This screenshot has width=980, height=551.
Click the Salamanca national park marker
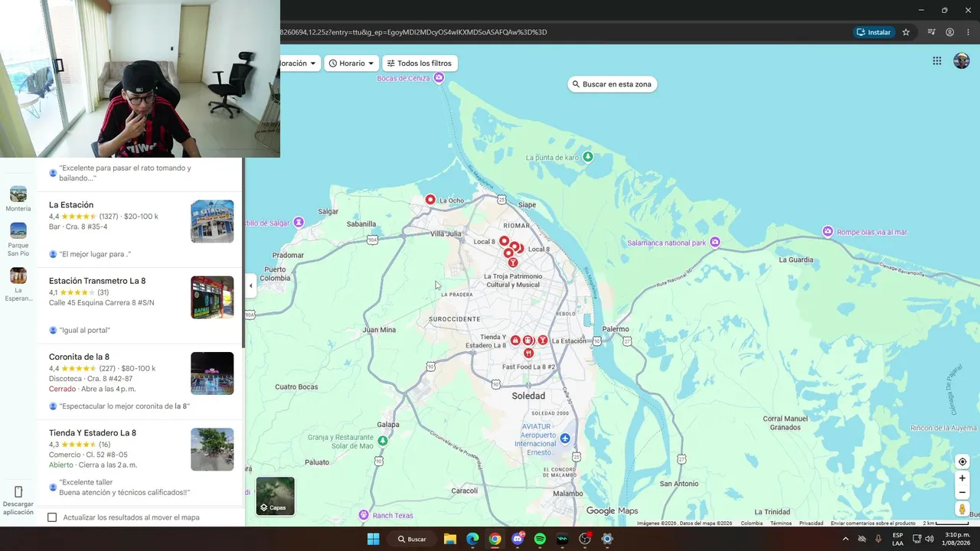point(715,243)
